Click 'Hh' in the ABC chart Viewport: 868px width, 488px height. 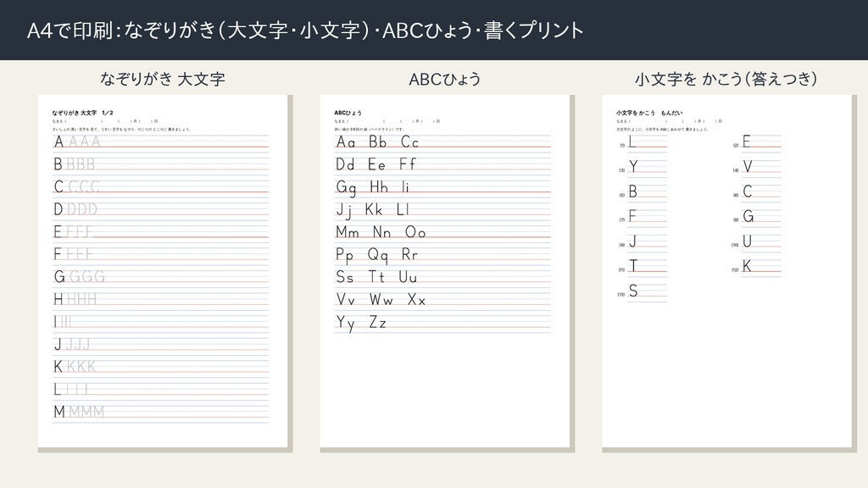[379, 187]
